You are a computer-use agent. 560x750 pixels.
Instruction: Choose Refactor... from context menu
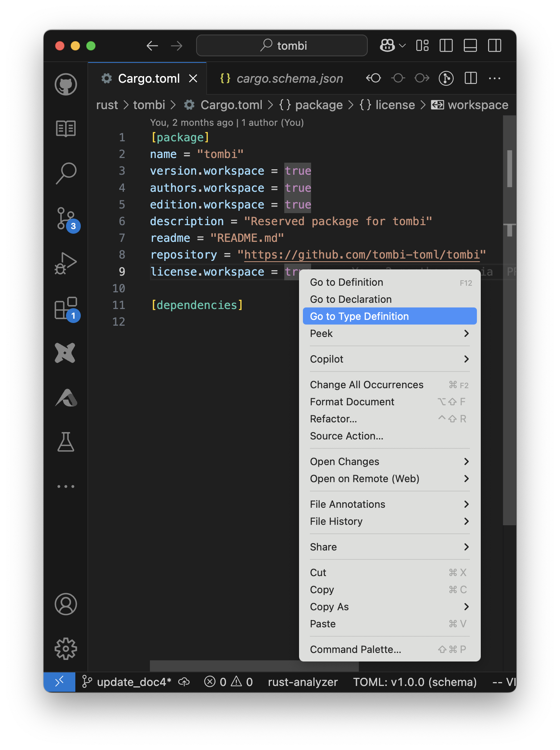[390, 419]
